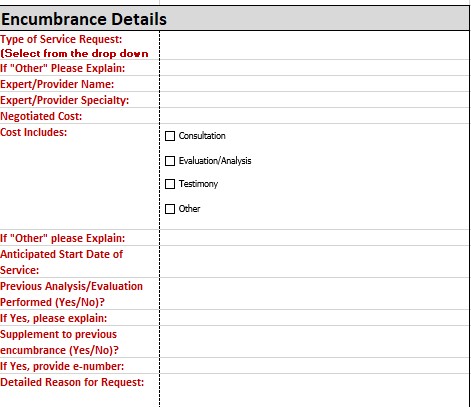Click the Encumbrance Details header cell
This screenshot has height=407, width=471.
tap(234, 19)
